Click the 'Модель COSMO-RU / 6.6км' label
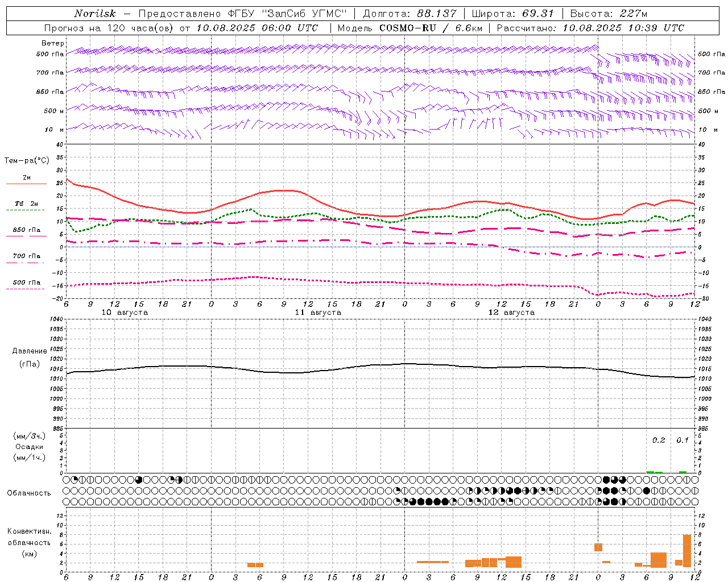This screenshot has width=728, height=582. coord(410,28)
